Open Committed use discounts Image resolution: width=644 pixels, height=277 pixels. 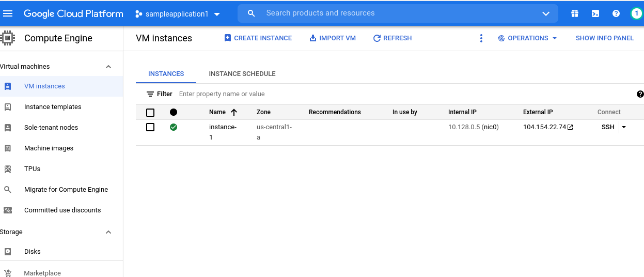pos(61,210)
